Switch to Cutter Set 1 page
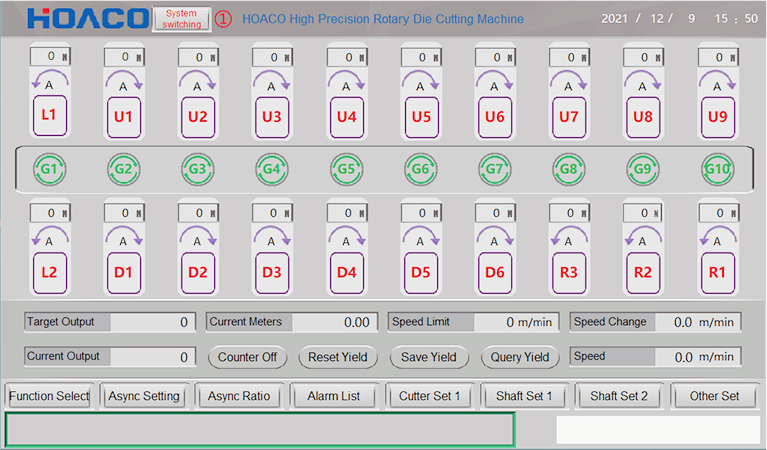The width and height of the screenshot is (767, 450). point(429,396)
